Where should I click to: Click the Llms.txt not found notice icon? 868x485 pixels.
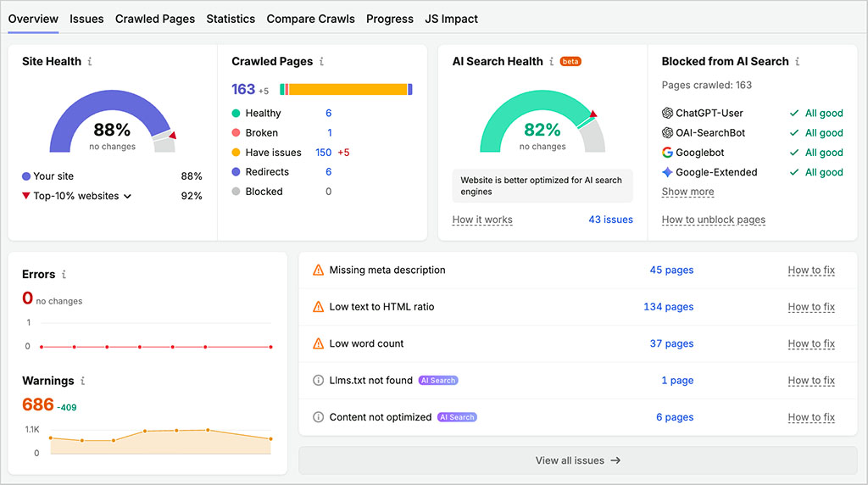(x=319, y=381)
